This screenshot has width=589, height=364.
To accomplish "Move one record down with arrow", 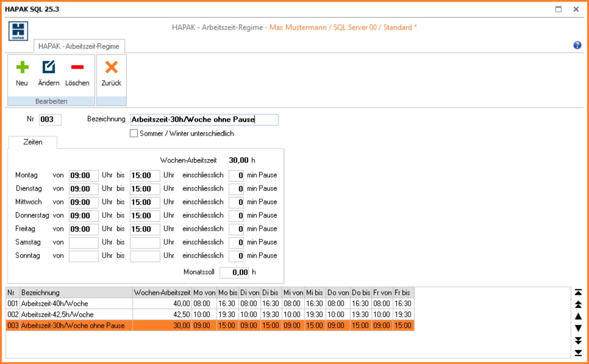I will click(x=578, y=328).
